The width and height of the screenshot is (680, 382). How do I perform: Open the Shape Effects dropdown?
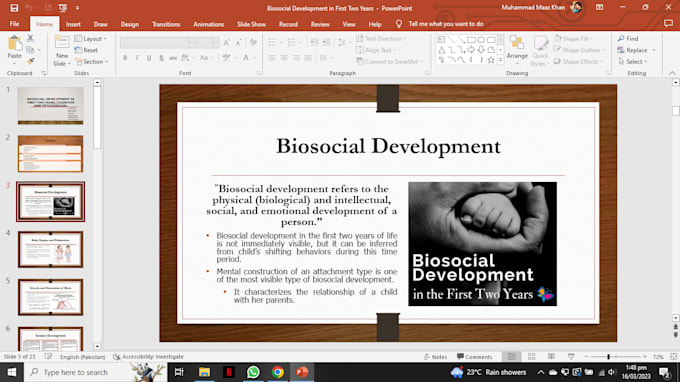click(579, 62)
